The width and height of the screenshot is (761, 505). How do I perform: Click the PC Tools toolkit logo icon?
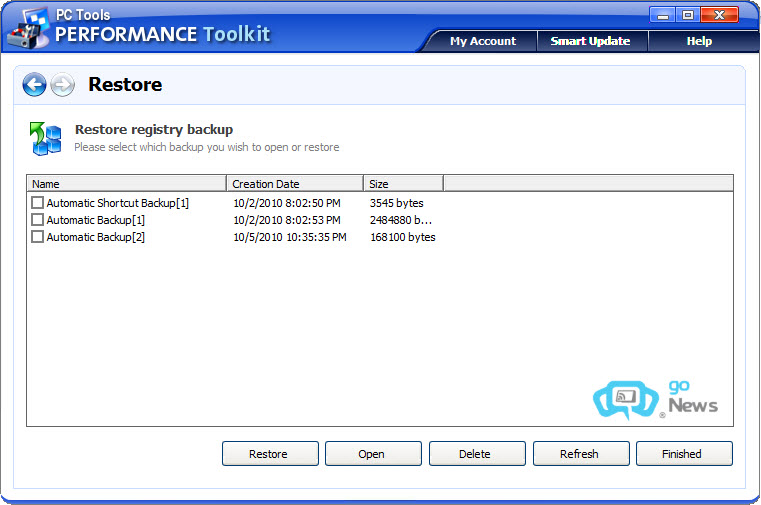[29, 29]
